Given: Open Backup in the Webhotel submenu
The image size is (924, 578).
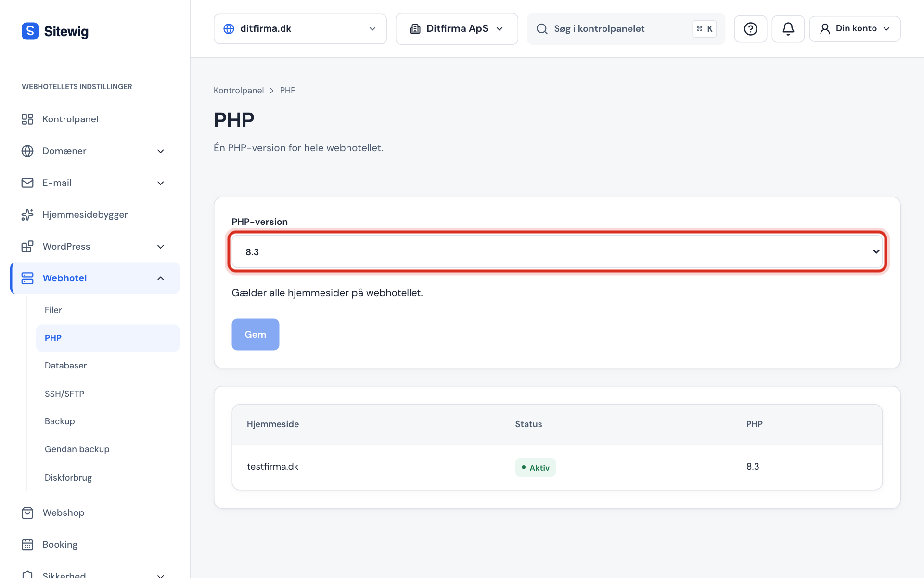Looking at the screenshot, I should [108, 421].
